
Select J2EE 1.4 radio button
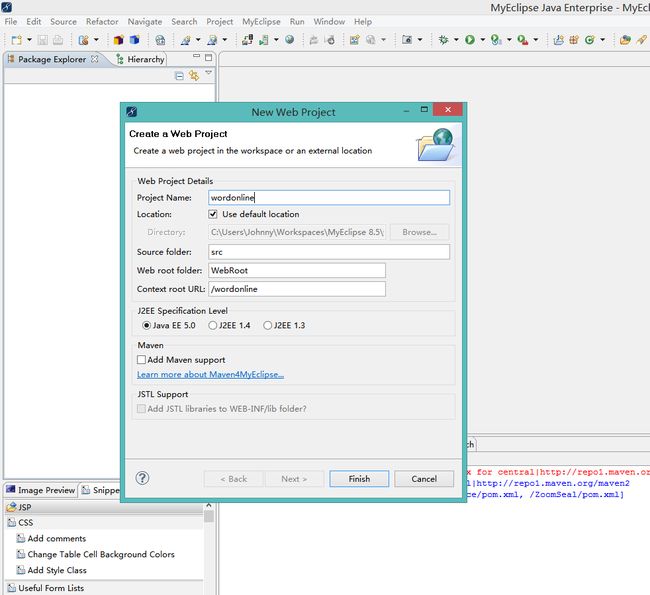coord(213,325)
